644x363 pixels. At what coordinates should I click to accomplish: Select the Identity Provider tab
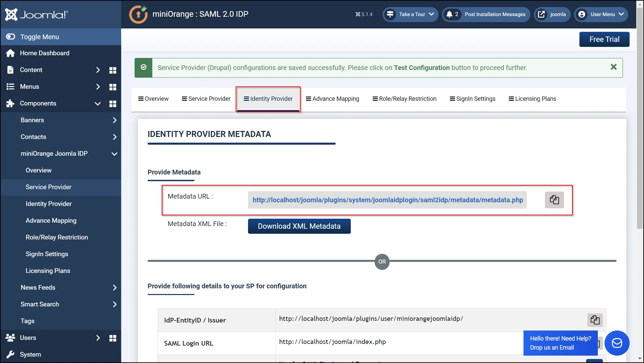click(x=268, y=99)
